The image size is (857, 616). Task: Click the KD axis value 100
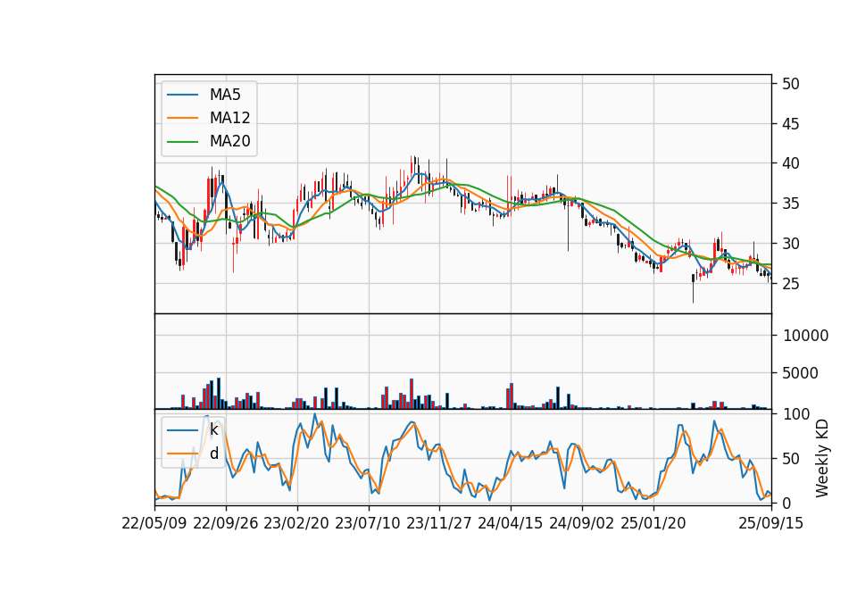point(796,414)
